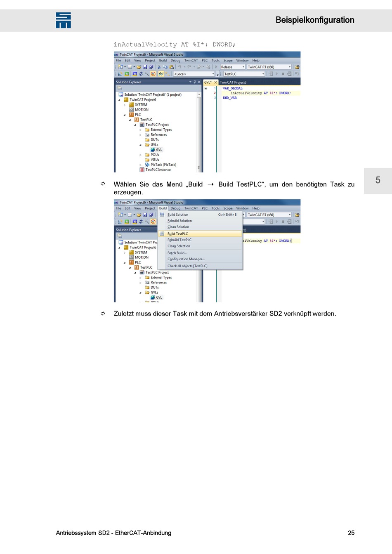
Task: Click icon beside Build TestPLC entry
Action: click(162, 233)
